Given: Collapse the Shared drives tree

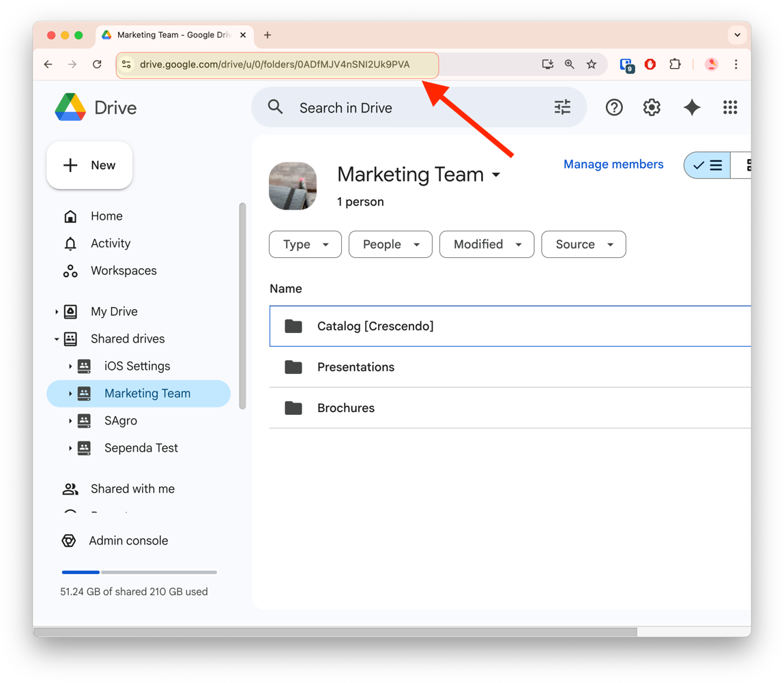Looking at the screenshot, I should click(x=57, y=339).
